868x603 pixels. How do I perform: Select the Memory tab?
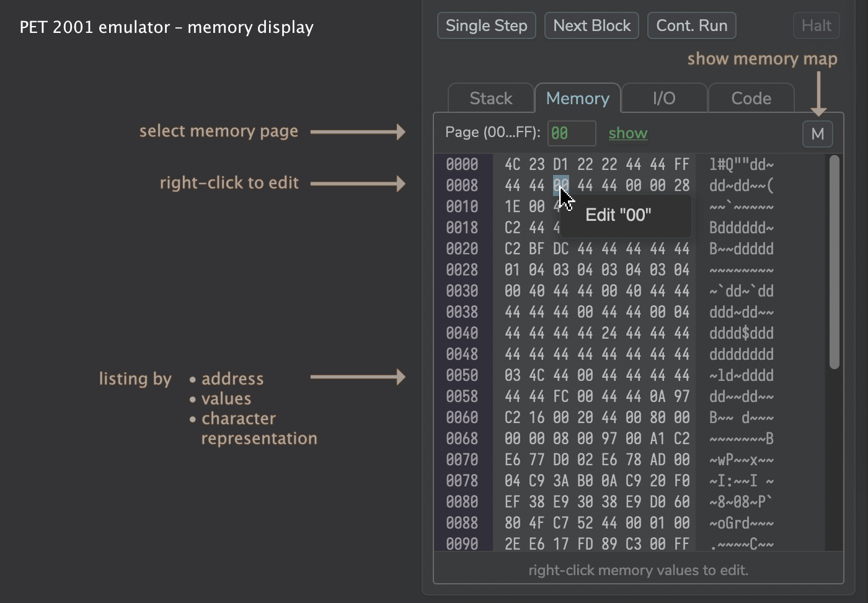point(578,98)
